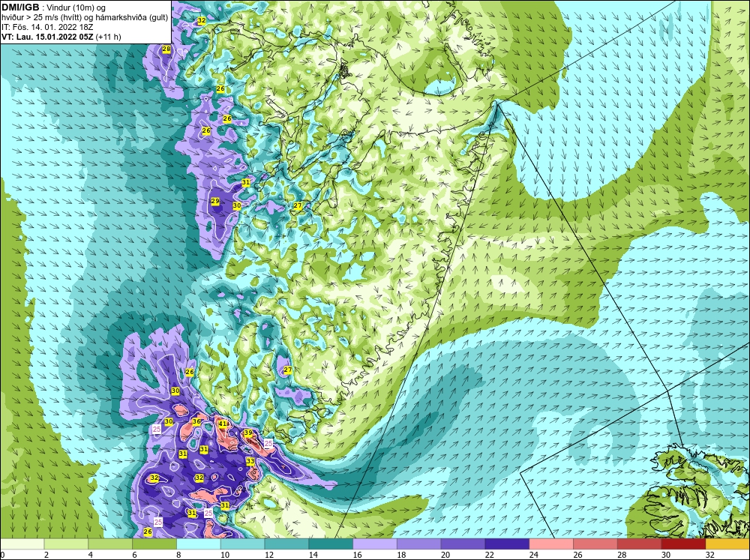The height and width of the screenshot is (560, 750).
Task: Click the 24–26 m/s light pink legend swatch
Action: tap(551, 544)
